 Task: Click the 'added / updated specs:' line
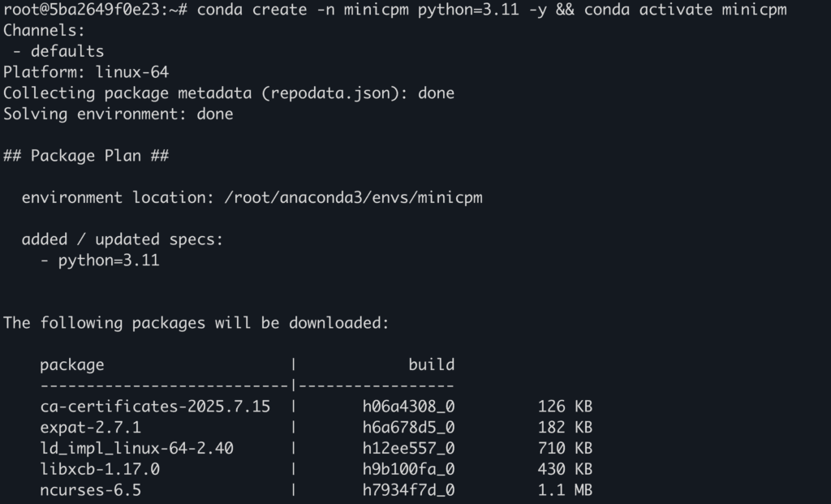(x=123, y=239)
